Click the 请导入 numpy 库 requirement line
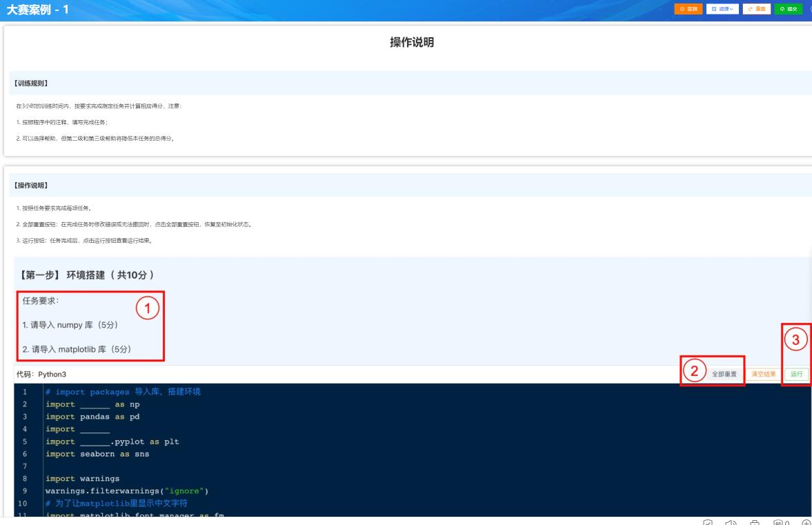Viewport: 812px width, 525px height. [70, 325]
